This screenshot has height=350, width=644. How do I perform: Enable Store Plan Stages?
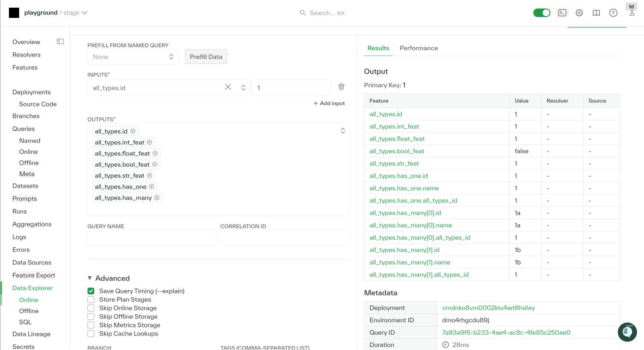pos(91,299)
